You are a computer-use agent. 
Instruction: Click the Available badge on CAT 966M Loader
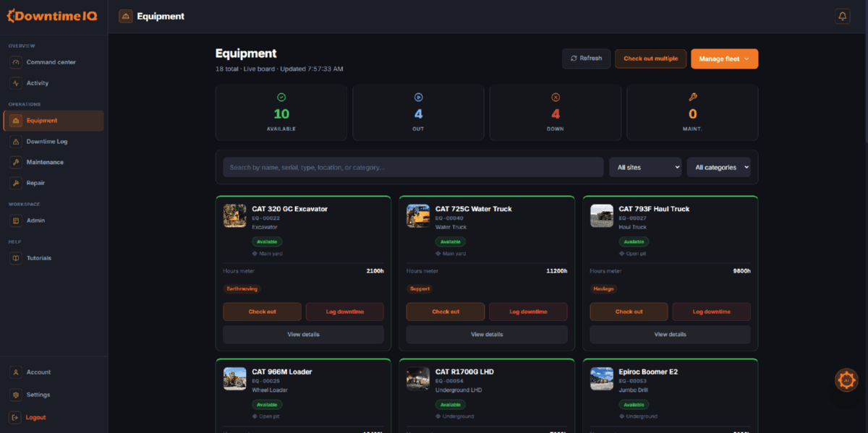click(267, 405)
